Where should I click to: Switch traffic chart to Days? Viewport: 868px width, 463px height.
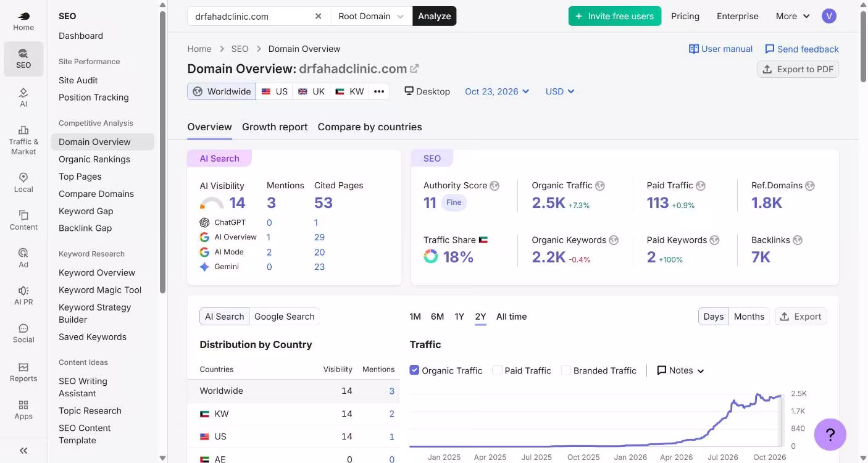click(714, 317)
